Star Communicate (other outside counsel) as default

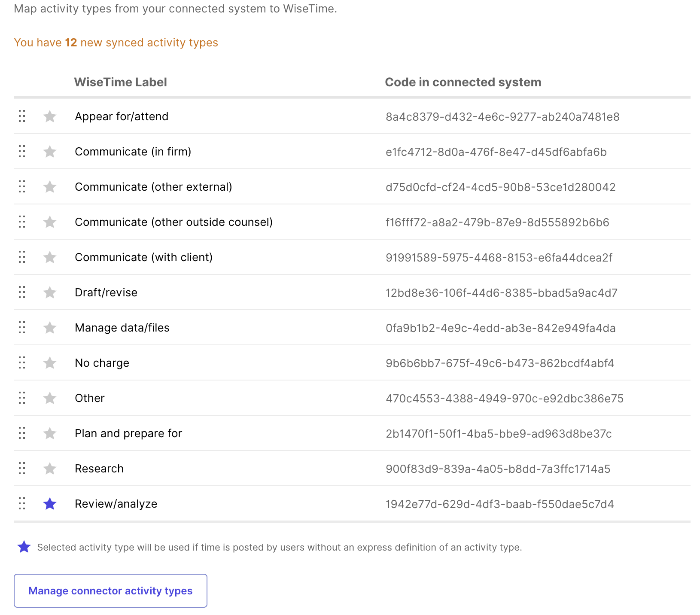point(50,222)
